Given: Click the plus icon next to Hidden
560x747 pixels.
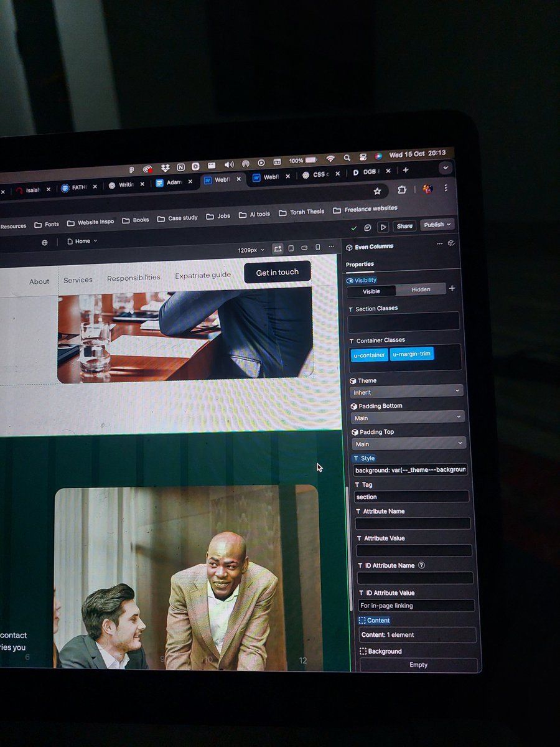Looking at the screenshot, I should (x=452, y=288).
